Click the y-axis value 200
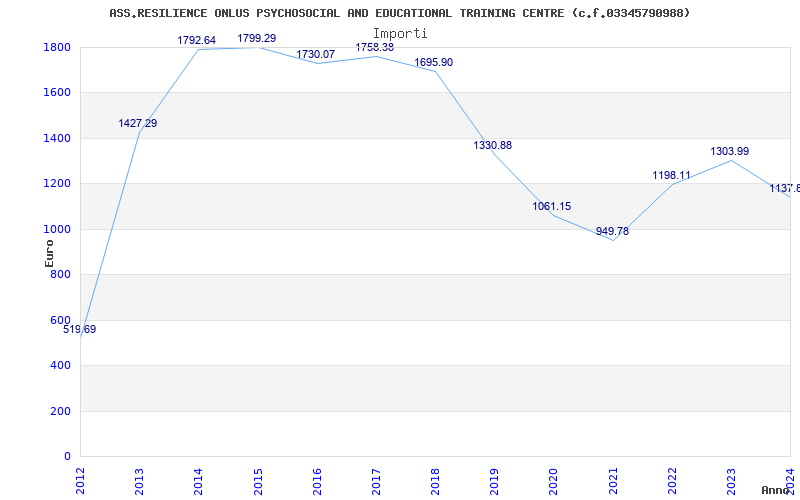The height and width of the screenshot is (500, 800). (62, 411)
